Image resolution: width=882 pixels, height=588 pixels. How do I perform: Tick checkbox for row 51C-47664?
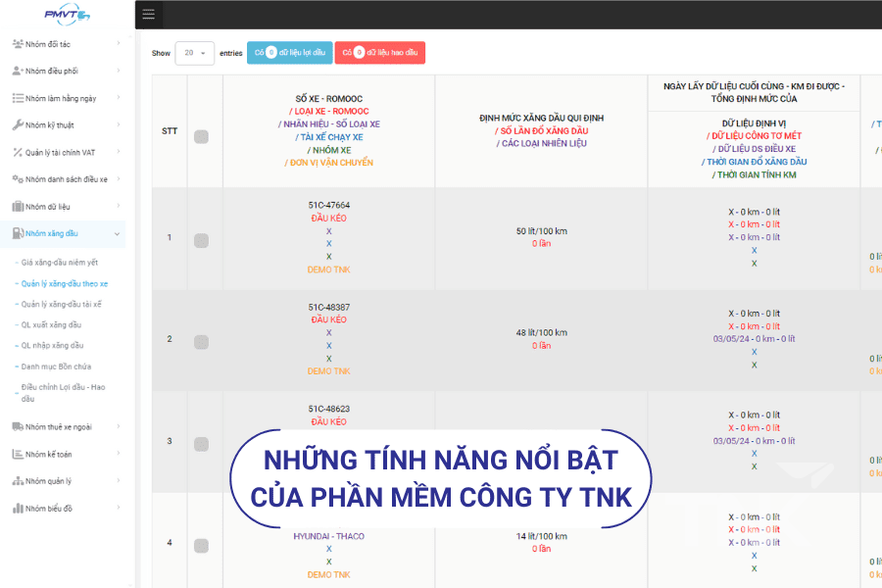(x=201, y=241)
